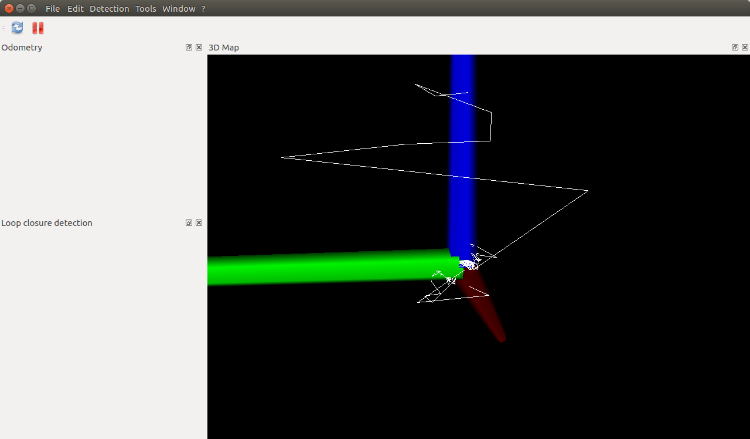The height and width of the screenshot is (439, 750).
Task: Open the ? help menu
Action: (x=203, y=8)
